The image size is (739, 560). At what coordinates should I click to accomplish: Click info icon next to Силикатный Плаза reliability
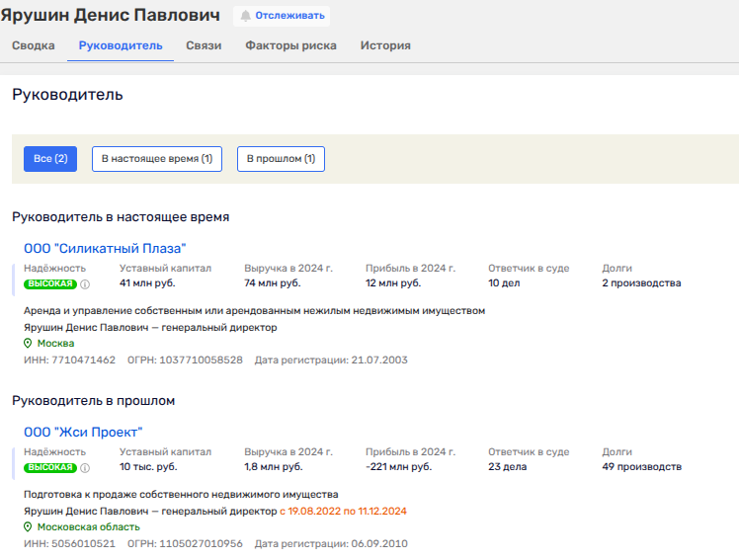(x=85, y=284)
